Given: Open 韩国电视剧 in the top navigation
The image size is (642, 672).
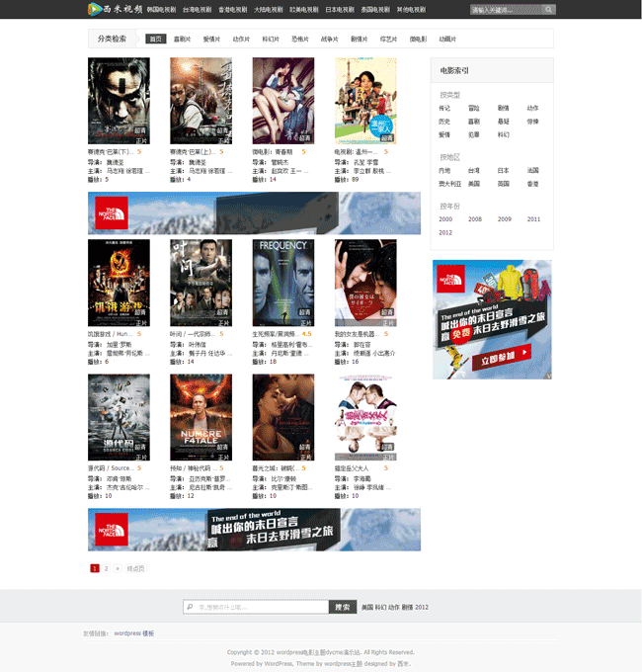Looking at the screenshot, I should pos(161,10).
